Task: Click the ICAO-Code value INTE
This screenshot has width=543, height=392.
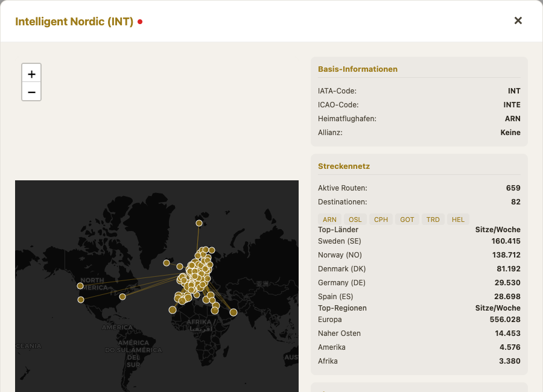Action: [512, 104]
